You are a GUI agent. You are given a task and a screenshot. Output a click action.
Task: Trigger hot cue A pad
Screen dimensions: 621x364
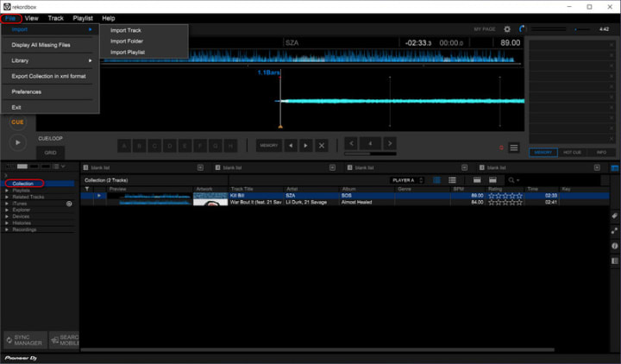(x=124, y=146)
